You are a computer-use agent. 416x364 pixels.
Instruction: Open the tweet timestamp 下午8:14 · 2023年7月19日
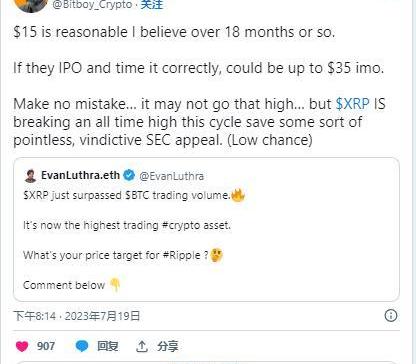(x=77, y=316)
